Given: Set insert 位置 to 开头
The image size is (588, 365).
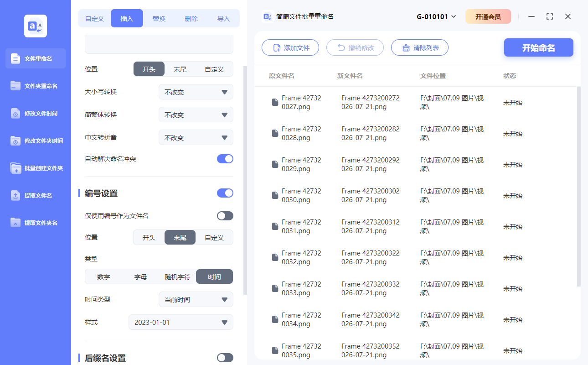Looking at the screenshot, I should (x=149, y=69).
